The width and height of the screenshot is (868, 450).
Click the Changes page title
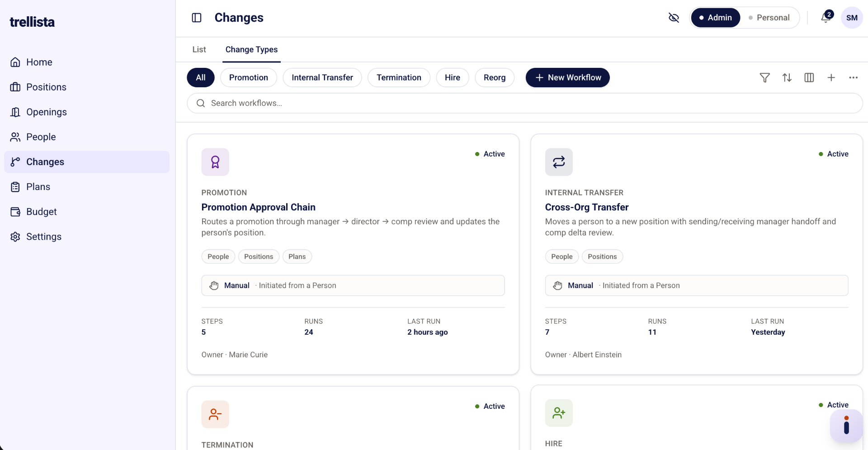[x=239, y=18]
